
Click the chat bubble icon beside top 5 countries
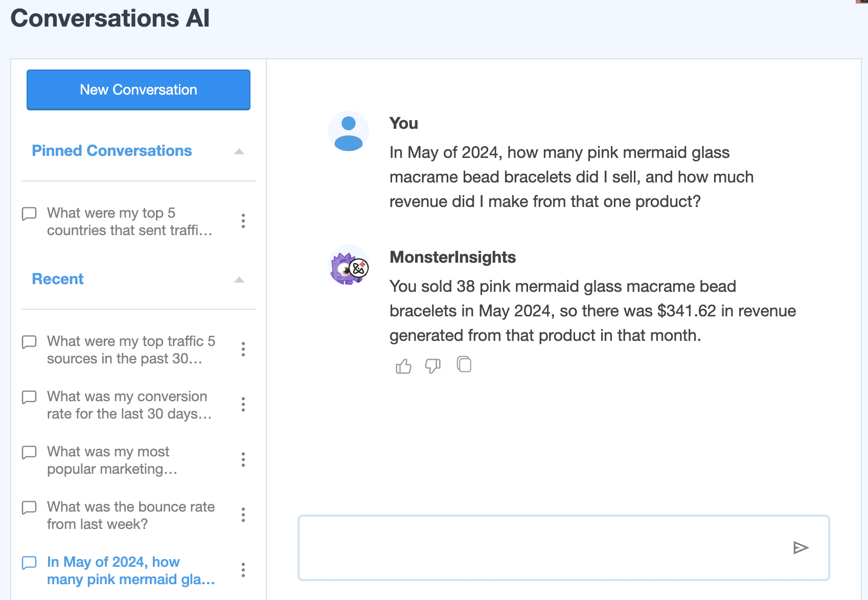(29, 214)
